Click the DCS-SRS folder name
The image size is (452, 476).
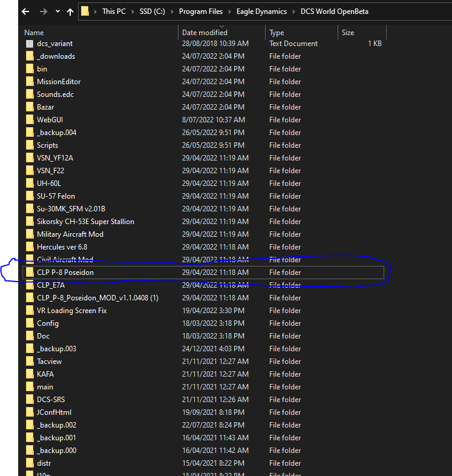tap(51, 400)
